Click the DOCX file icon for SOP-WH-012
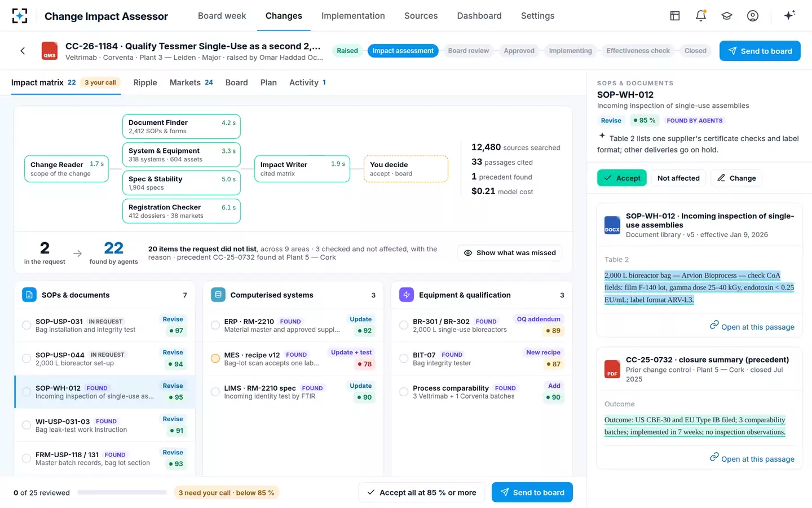The height and width of the screenshot is (508, 812). coord(612,225)
